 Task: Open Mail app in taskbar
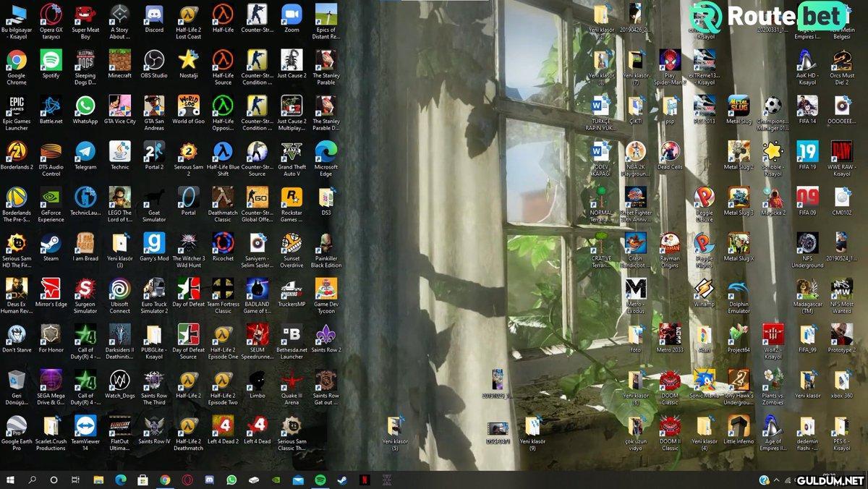click(x=298, y=480)
